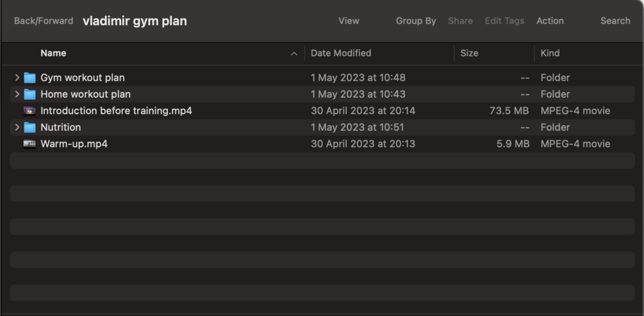The image size is (644, 316).
Task: Click the Introduction before training video thumbnail
Action: click(x=29, y=111)
